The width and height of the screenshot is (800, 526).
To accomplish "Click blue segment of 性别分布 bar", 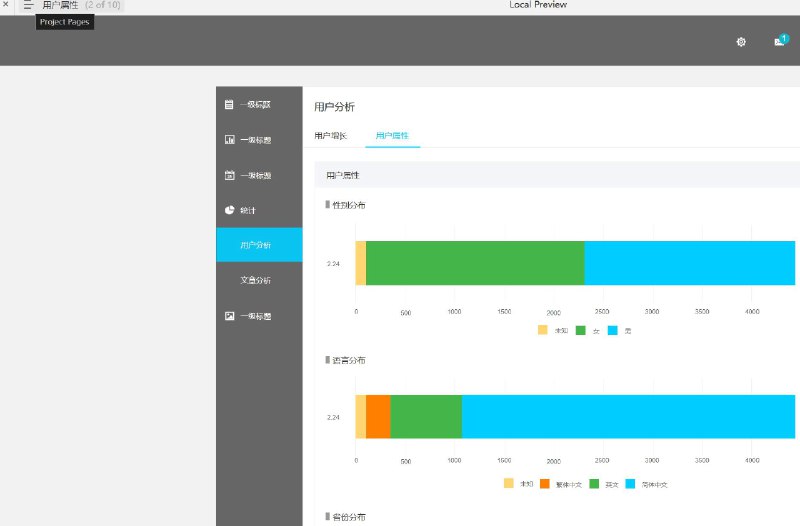I will (x=690, y=263).
